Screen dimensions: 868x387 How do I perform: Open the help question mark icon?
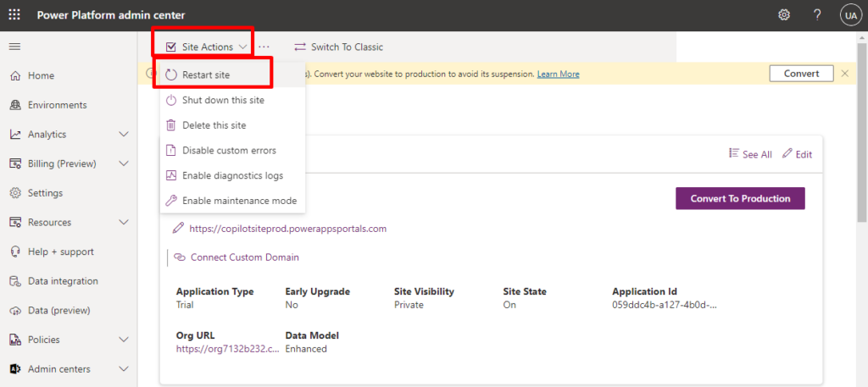(x=817, y=15)
